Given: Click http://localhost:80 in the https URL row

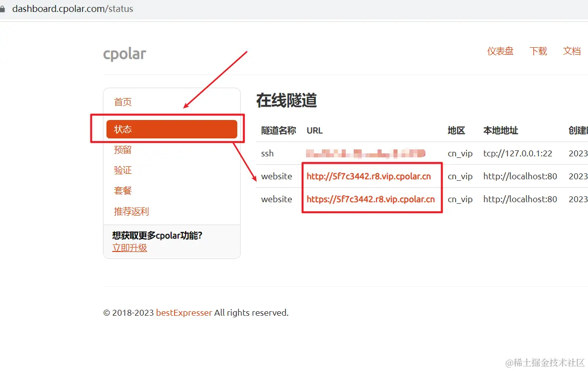Looking at the screenshot, I should tap(520, 199).
